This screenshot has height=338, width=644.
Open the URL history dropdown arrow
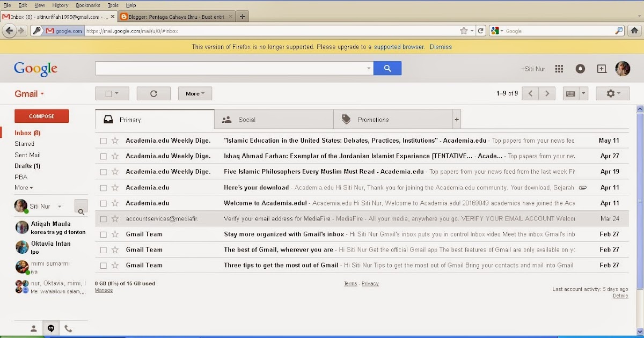tap(472, 31)
